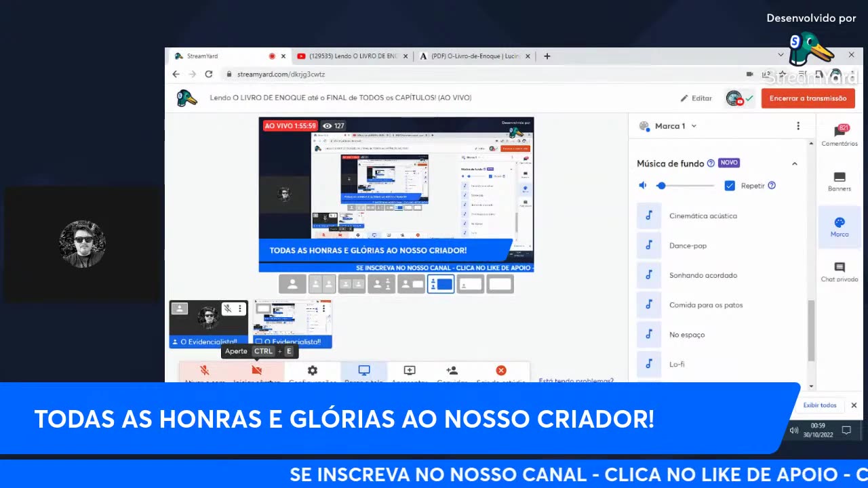Close the StreamYard browser tab
868x488 pixels.
tap(283, 56)
